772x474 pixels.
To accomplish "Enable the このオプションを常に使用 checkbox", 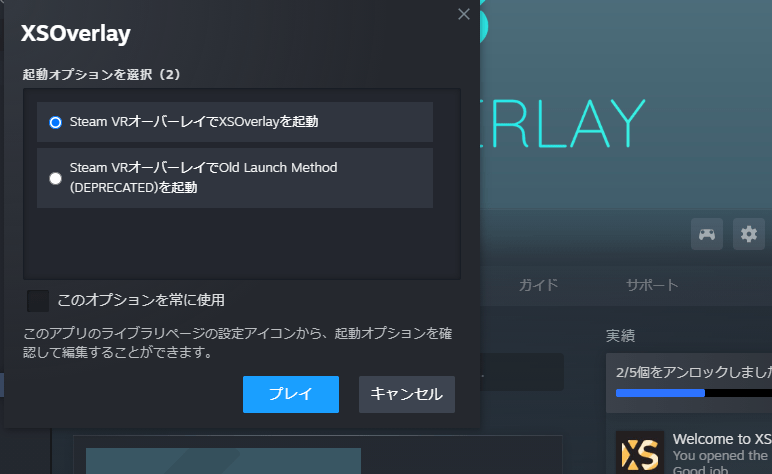I will (x=38, y=300).
